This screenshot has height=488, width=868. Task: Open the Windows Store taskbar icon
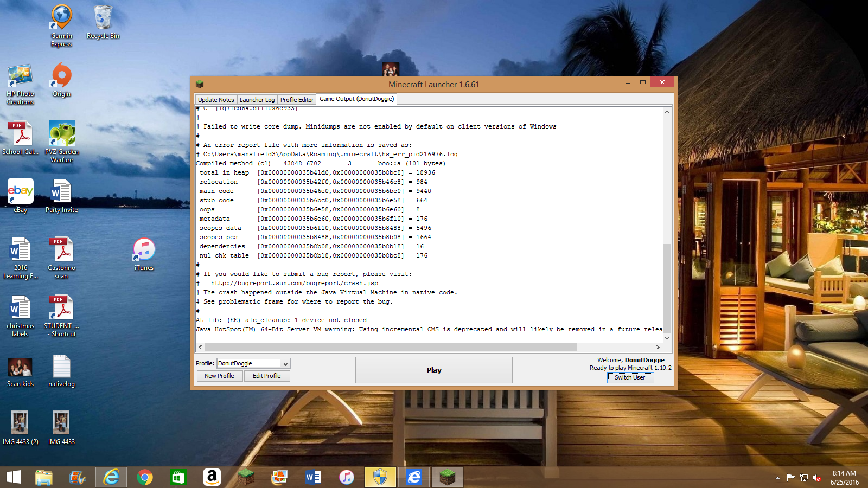pyautogui.click(x=178, y=477)
